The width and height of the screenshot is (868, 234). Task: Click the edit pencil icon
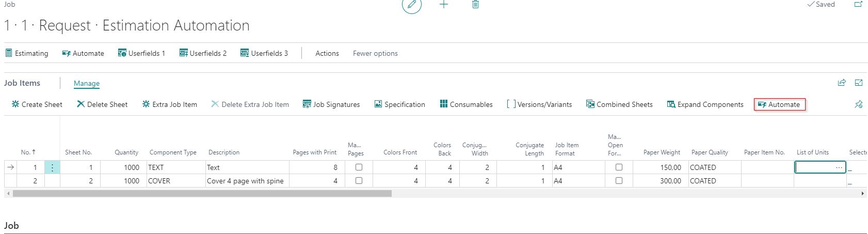[411, 5]
